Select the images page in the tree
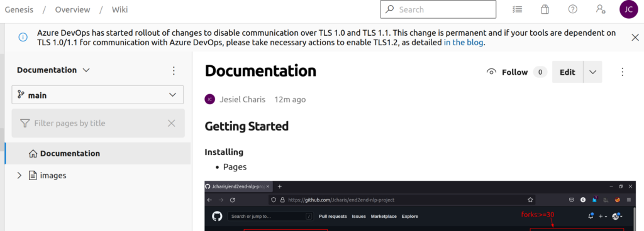The width and height of the screenshot is (644, 231). [53, 175]
